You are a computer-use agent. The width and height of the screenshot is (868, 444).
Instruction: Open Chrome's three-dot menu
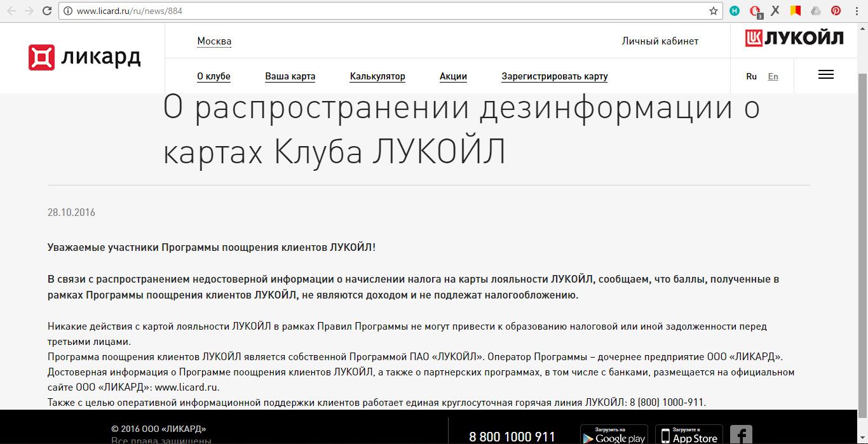(857, 11)
